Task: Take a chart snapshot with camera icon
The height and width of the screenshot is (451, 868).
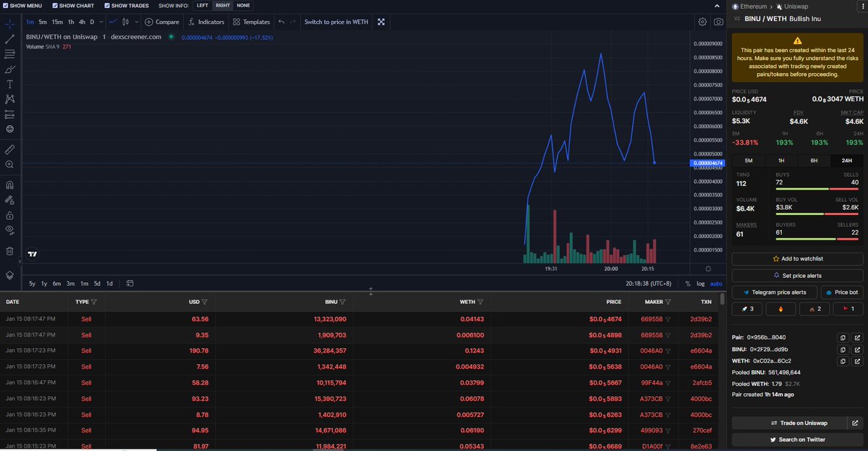Action: pos(718,22)
